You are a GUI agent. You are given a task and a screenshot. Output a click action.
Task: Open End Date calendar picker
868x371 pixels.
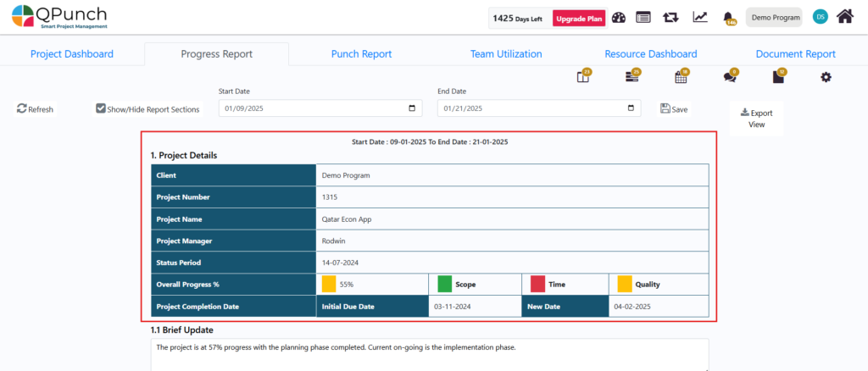point(630,108)
